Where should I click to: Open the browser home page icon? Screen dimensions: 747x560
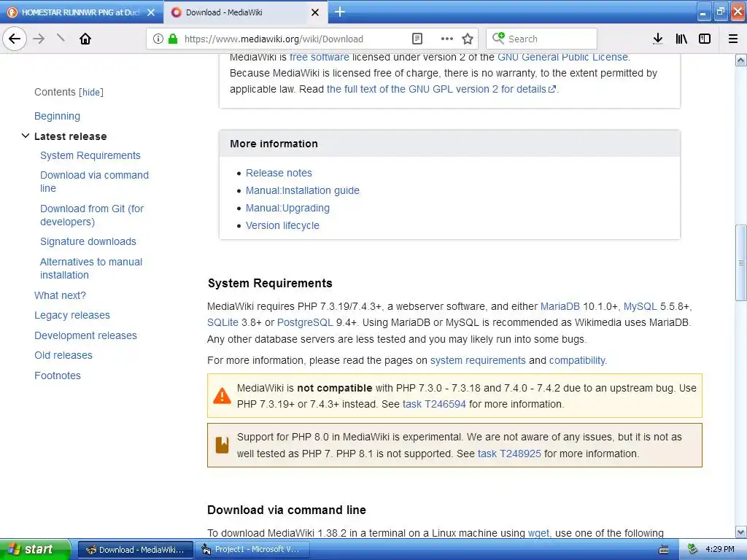pyautogui.click(x=85, y=39)
